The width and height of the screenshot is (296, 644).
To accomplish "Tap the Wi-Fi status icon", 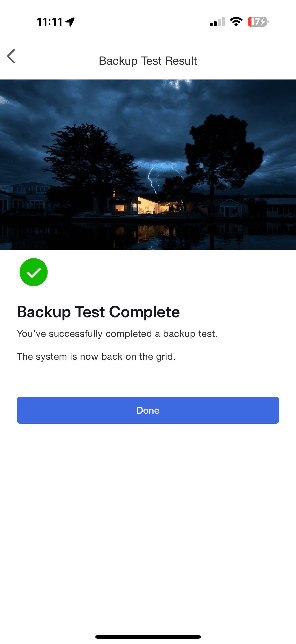I will point(236,22).
